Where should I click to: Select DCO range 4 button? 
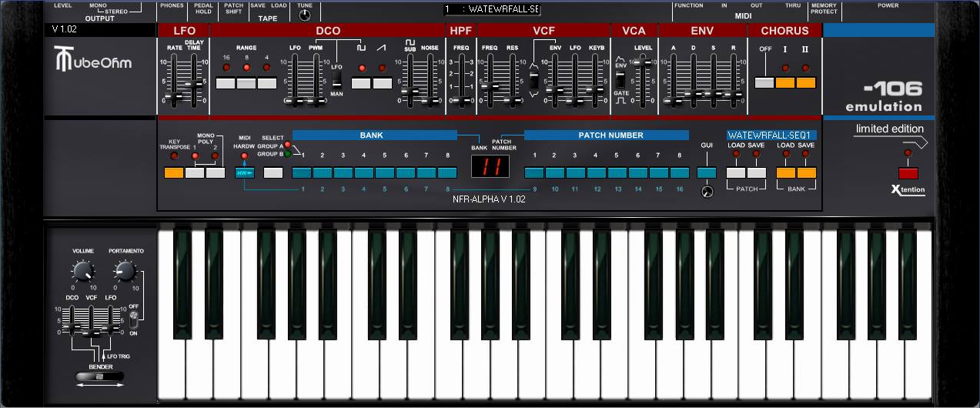coord(267,83)
